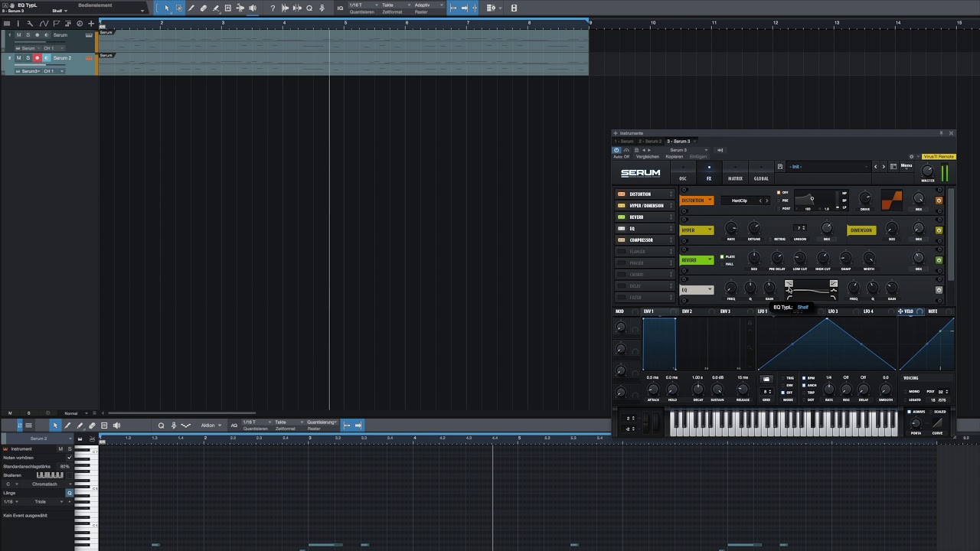Open the Reverb module dropdown arrow

click(710, 260)
